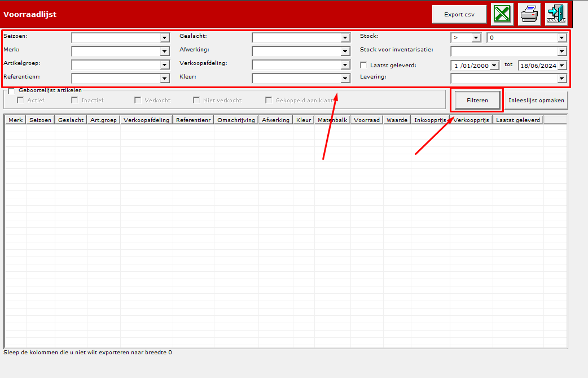Screen dimensions: 588x378
Task: Expand the Merk dropdown list
Action: point(164,51)
